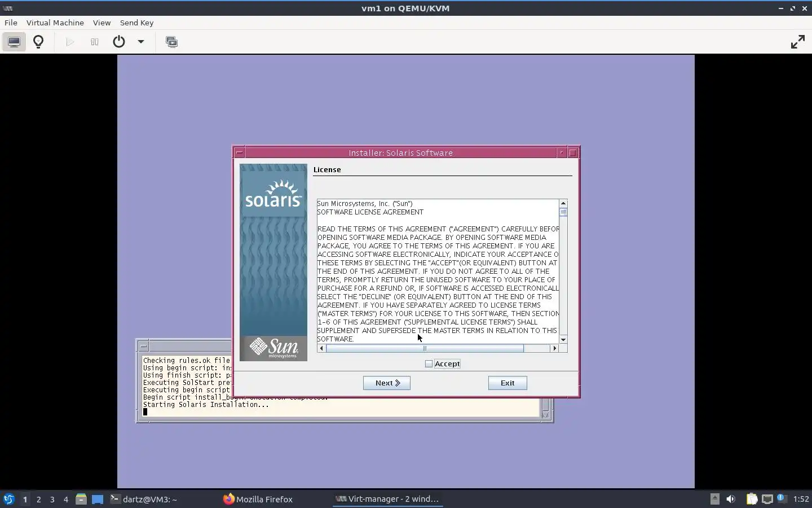Switch to Virt-manager taskbar entry

tap(387, 499)
